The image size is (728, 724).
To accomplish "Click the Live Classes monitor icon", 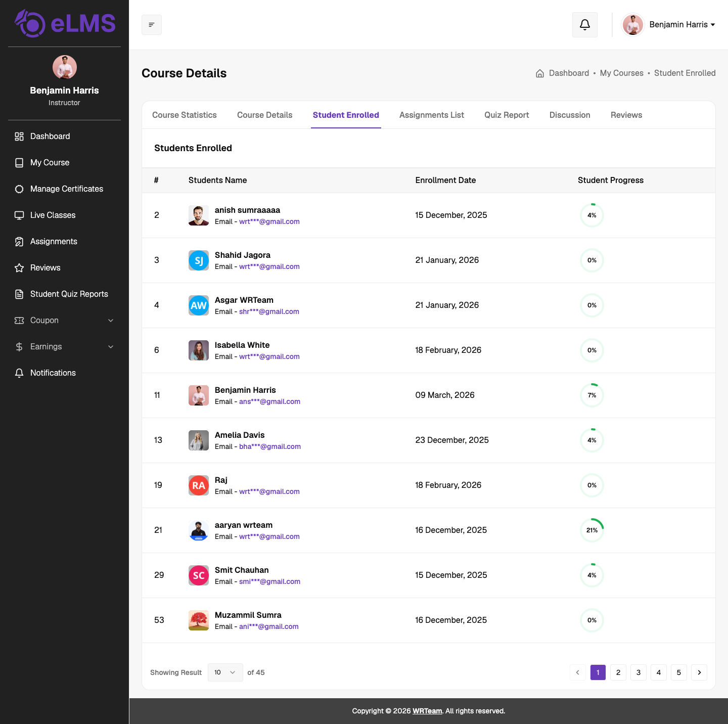I will 19,215.
